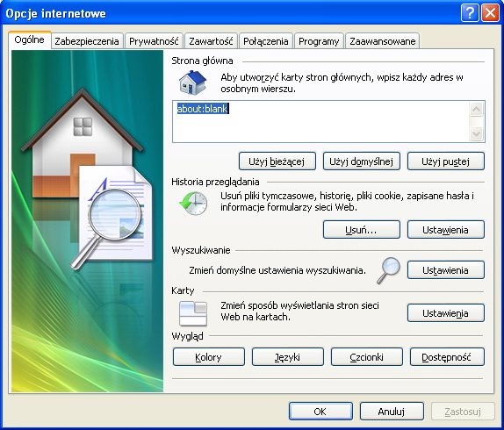Click the home page address text field
This screenshot has height=430, width=504.
pos(320,121)
